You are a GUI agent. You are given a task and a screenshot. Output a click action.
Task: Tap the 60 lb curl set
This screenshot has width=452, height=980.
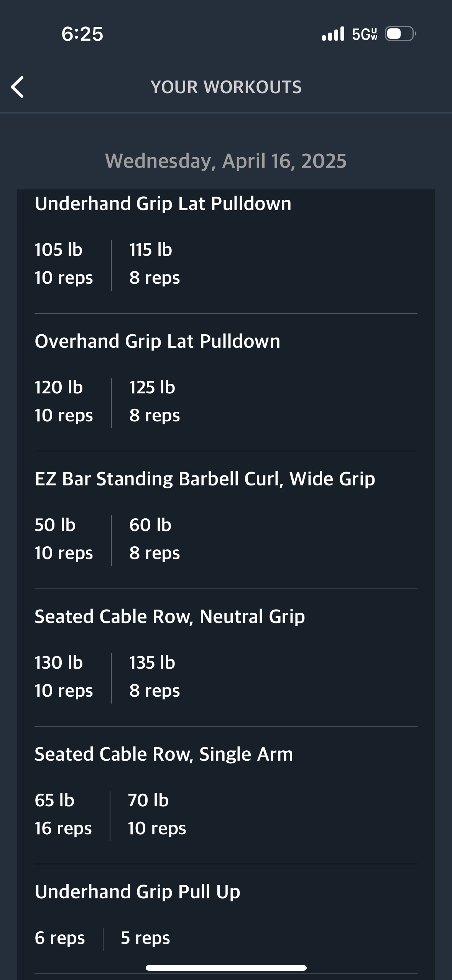click(150, 525)
